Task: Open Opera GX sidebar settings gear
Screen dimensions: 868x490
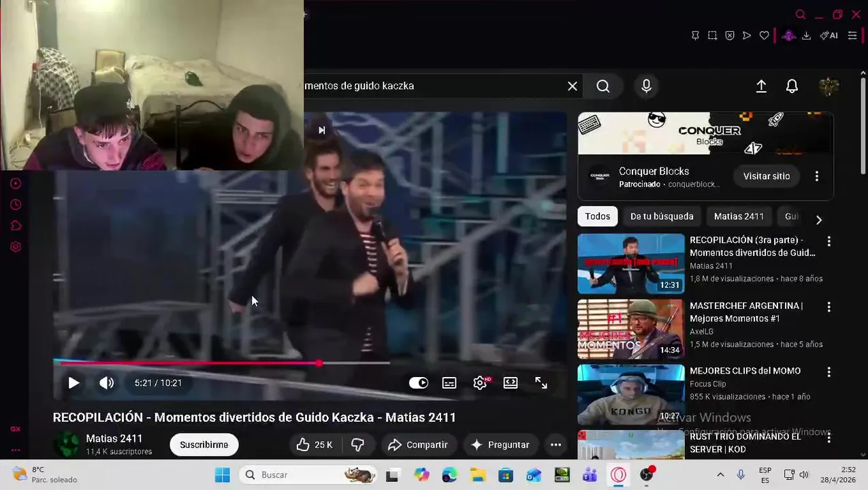Action: click(16, 247)
